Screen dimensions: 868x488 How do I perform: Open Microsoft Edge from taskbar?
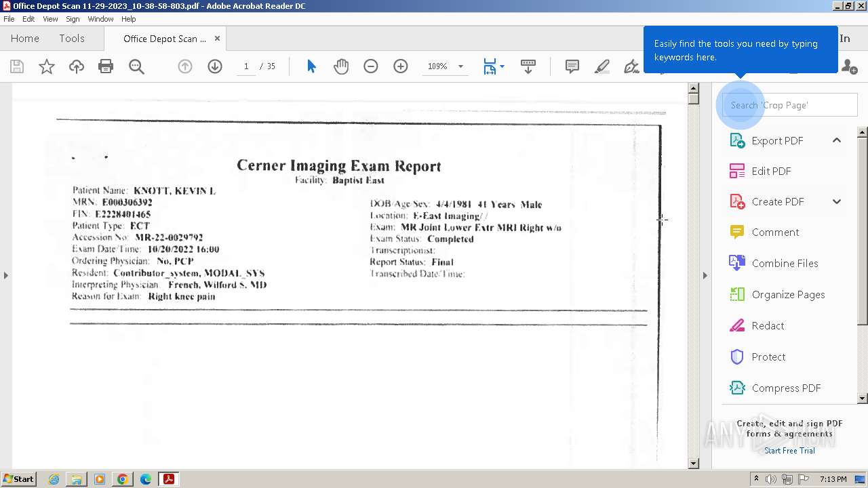145,479
